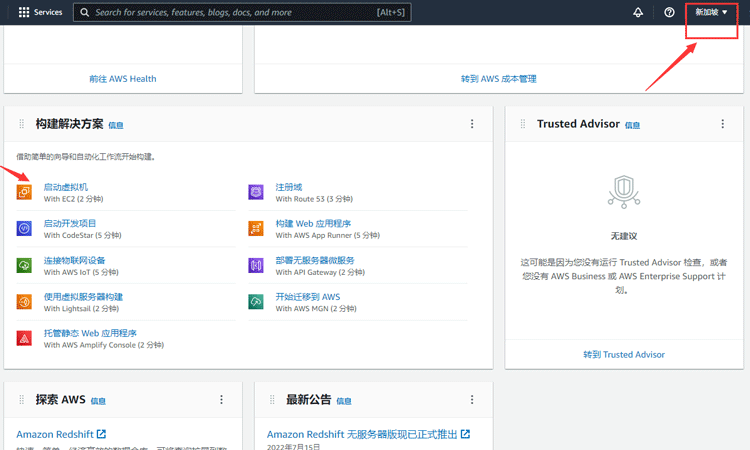The height and width of the screenshot is (450, 750).
Task: Open the 启动开发项目 link
Action: coord(70,223)
